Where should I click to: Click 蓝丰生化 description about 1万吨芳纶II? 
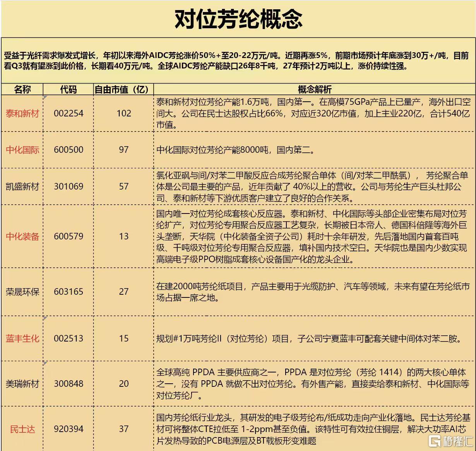pyautogui.click(x=310, y=339)
